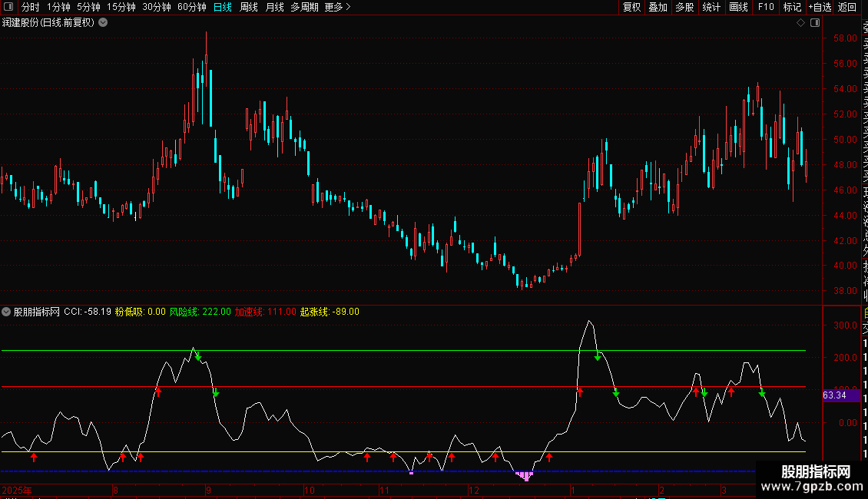
Task: Click the sidebar toggle icon at top-left
Action: point(7,8)
